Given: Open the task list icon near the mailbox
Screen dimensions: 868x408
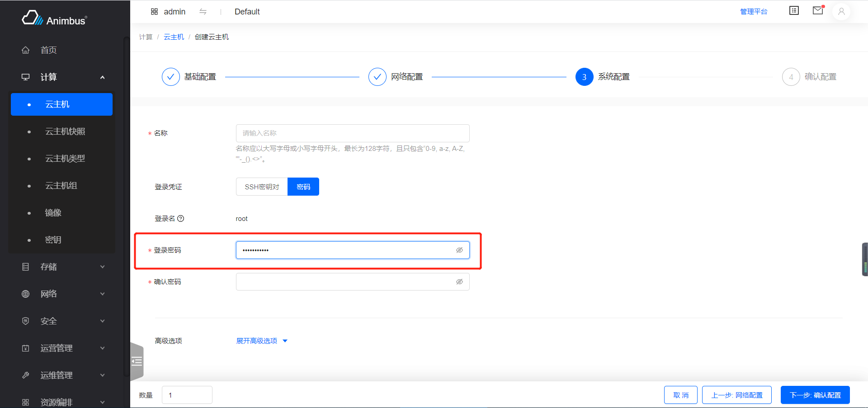Looking at the screenshot, I should click(x=794, y=10).
